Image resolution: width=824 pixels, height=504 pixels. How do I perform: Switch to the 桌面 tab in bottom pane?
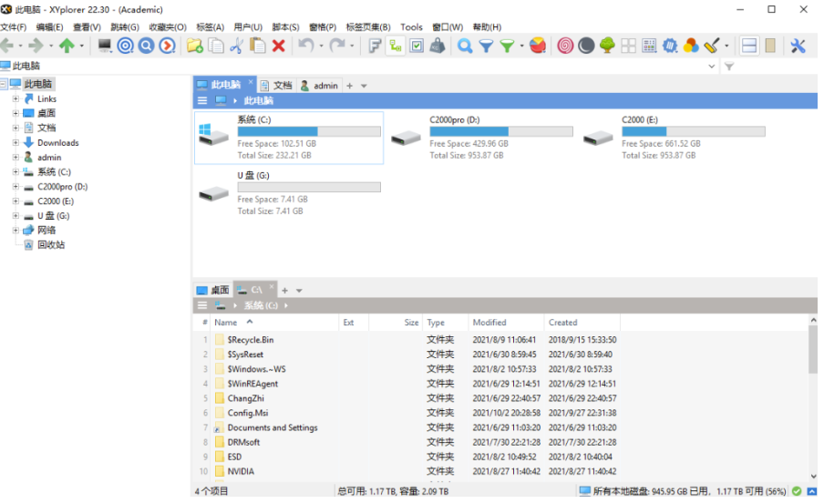(x=212, y=290)
